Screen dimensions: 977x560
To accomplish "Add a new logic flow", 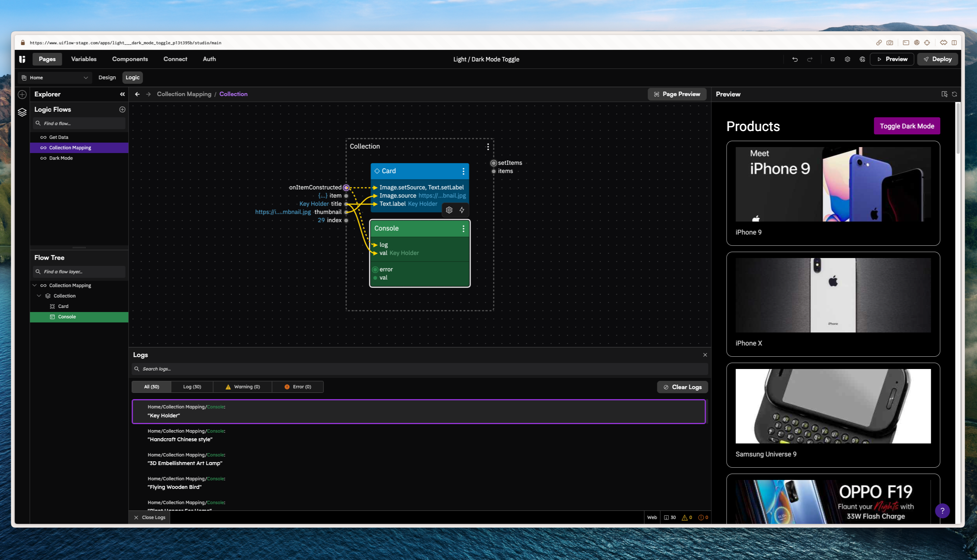I will [x=122, y=109].
